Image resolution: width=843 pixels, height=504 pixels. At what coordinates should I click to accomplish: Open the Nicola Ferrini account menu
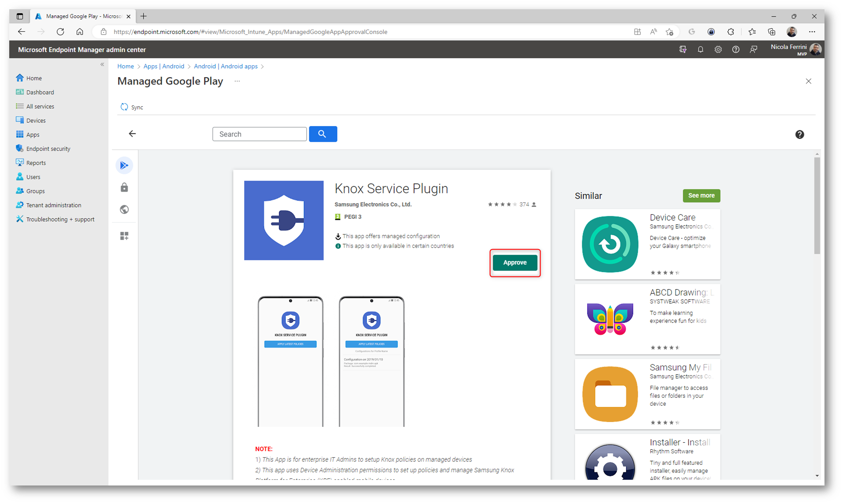coord(796,49)
